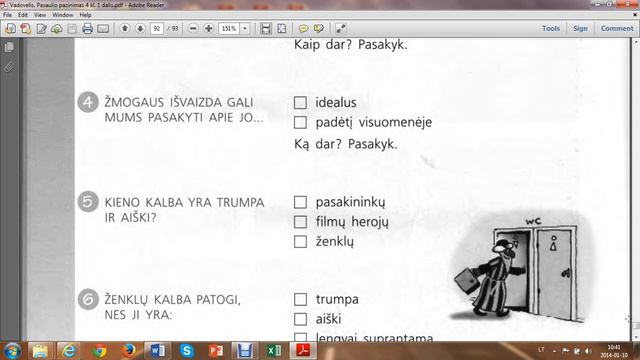Switch to Word in taskbar
The image size is (640, 360).
point(158,351)
